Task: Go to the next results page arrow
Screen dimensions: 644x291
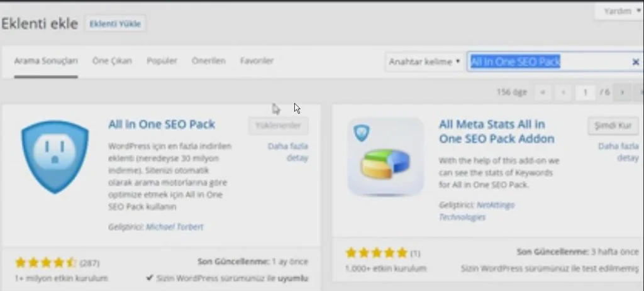Action: pos(622,92)
